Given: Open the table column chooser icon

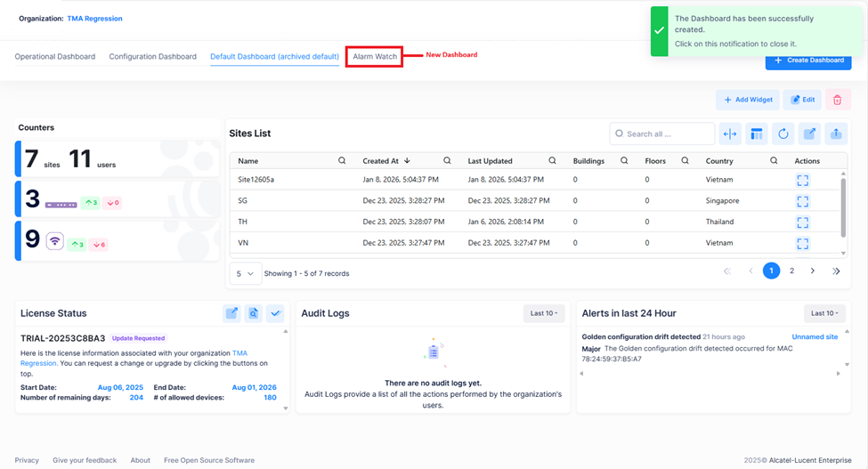Looking at the screenshot, I should 757,133.
